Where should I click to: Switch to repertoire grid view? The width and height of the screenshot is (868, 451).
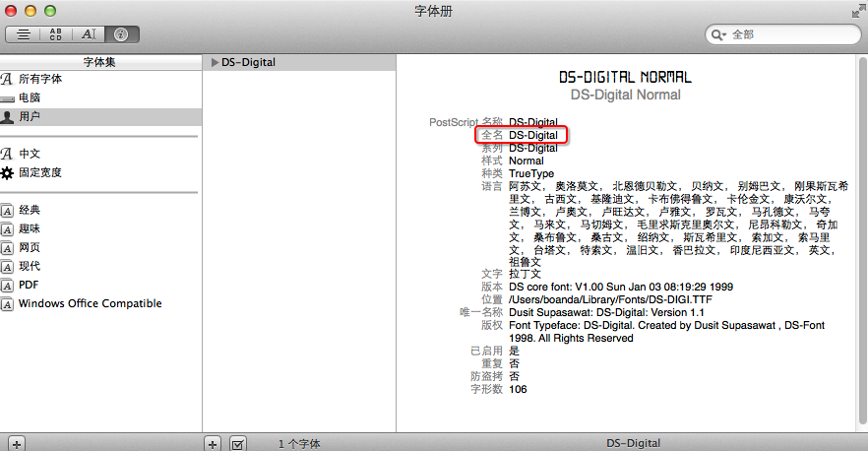click(x=56, y=34)
